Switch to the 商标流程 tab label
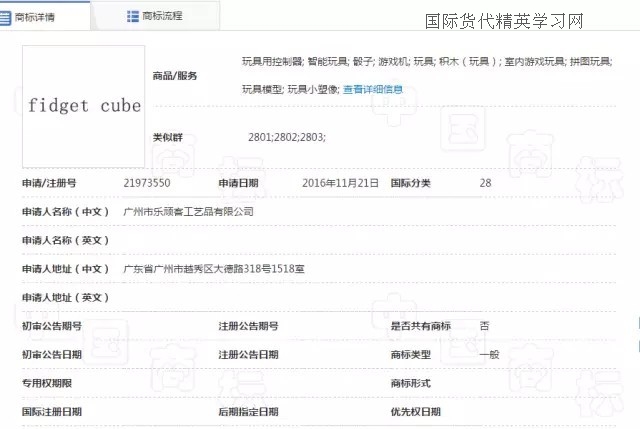Screen dimensions: 640x429 click(162, 16)
